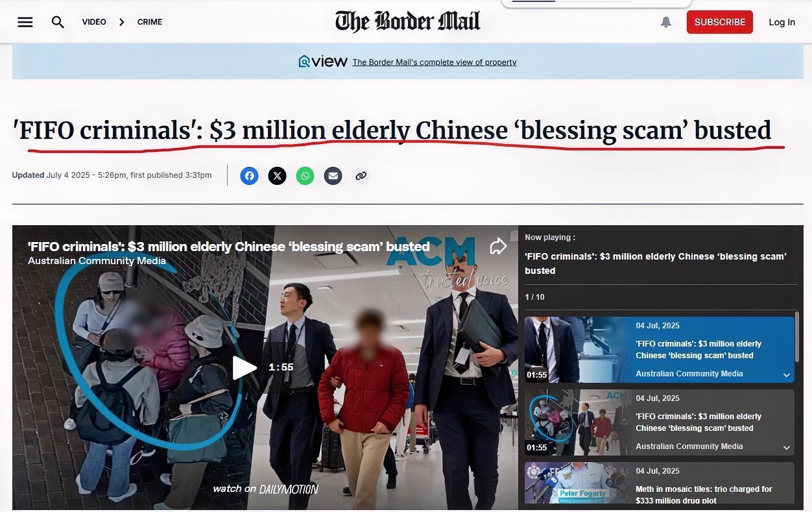Click the playlist scrollbar
This screenshot has height=512, width=812.
pos(798,337)
